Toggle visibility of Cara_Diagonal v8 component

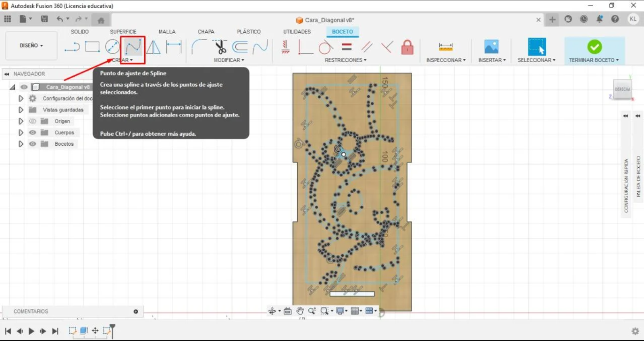pos(24,87)
